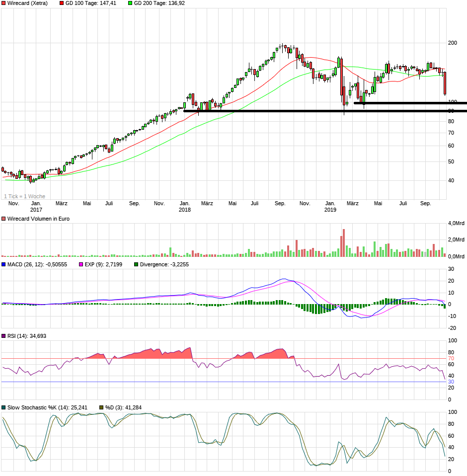Click the first 'Nov.' time axis label

tap(13, 203)
